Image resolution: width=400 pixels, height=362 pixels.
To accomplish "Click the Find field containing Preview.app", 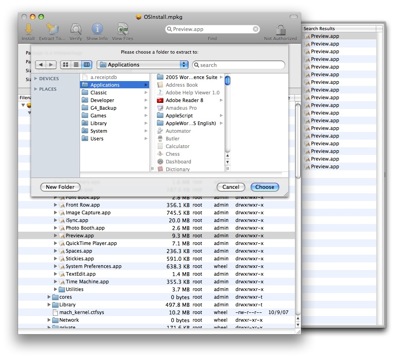I will (x=213, y=29).
